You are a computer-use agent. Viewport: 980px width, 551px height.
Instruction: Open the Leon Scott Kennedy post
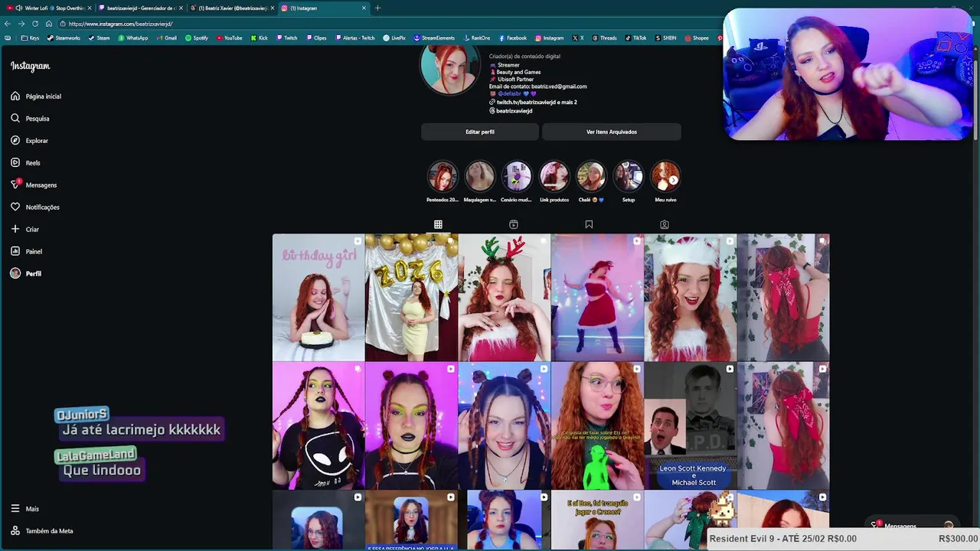[690, 425]
